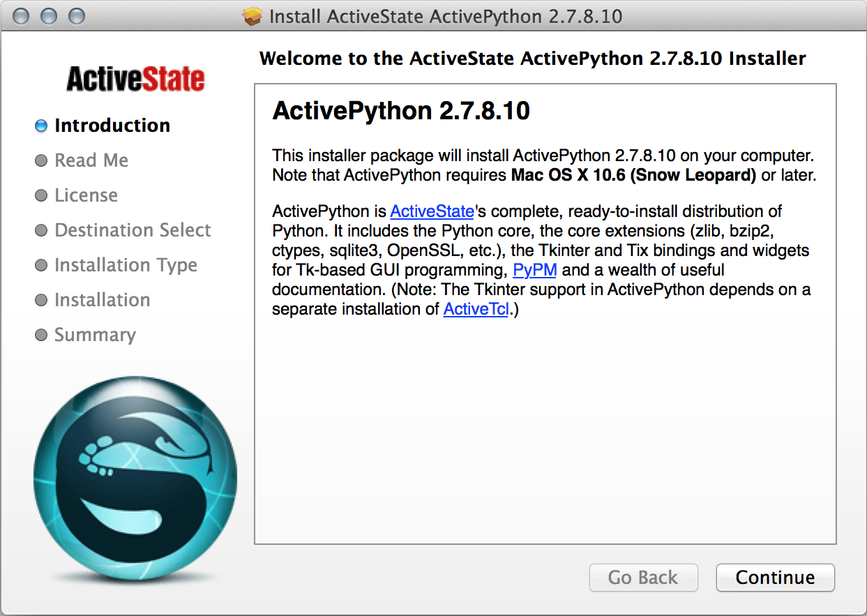This screenshot has height=616, width=867.
Task: Jump to the Installation Type step
Action: pos(126,265)
